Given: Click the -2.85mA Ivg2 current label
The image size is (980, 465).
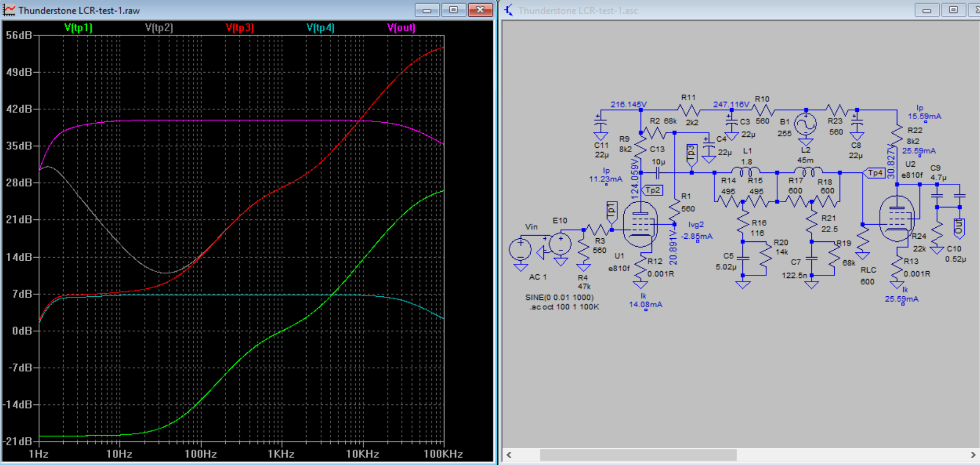Looking at the screenshot, I should pyautogui.click(x=697, y=236).
